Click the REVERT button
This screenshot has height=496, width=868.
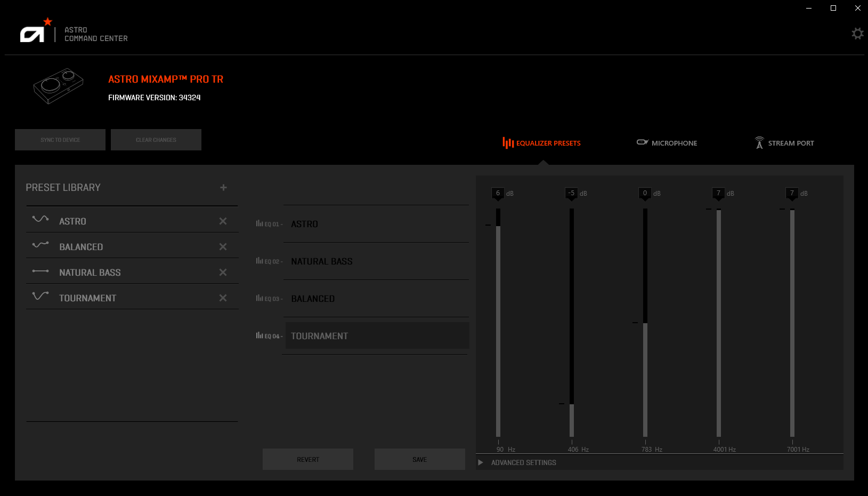307,459
